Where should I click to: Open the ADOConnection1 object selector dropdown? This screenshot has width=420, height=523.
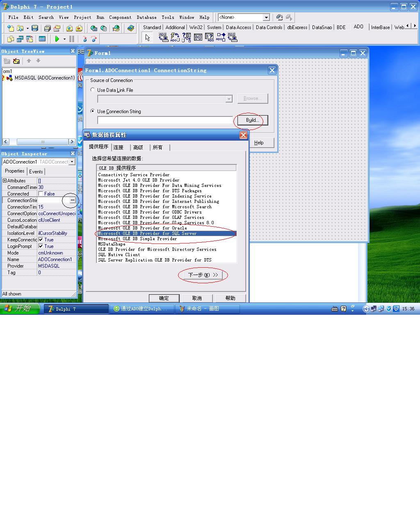[x=72, y=162]
